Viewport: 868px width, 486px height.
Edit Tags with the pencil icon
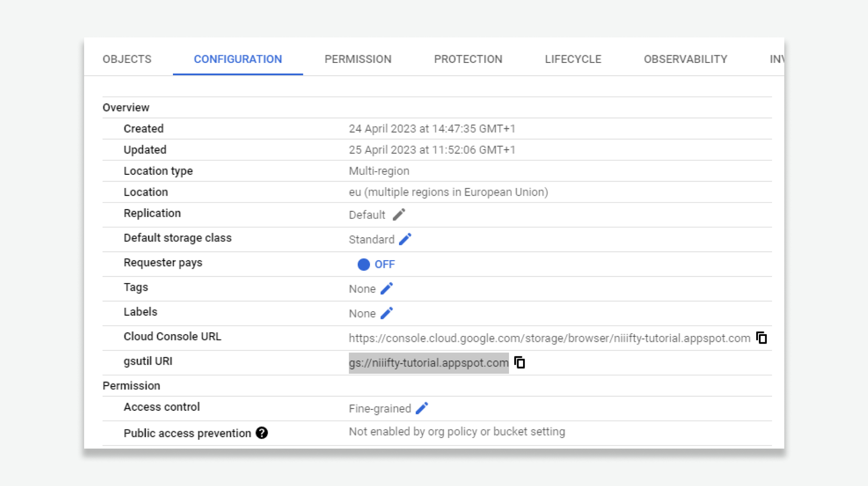point(387,288)
